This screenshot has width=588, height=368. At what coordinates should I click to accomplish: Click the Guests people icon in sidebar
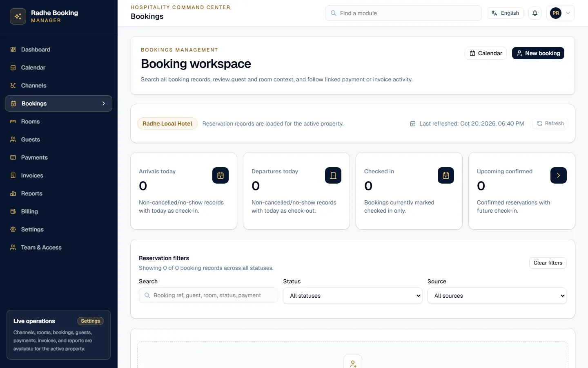coord(13,139)
